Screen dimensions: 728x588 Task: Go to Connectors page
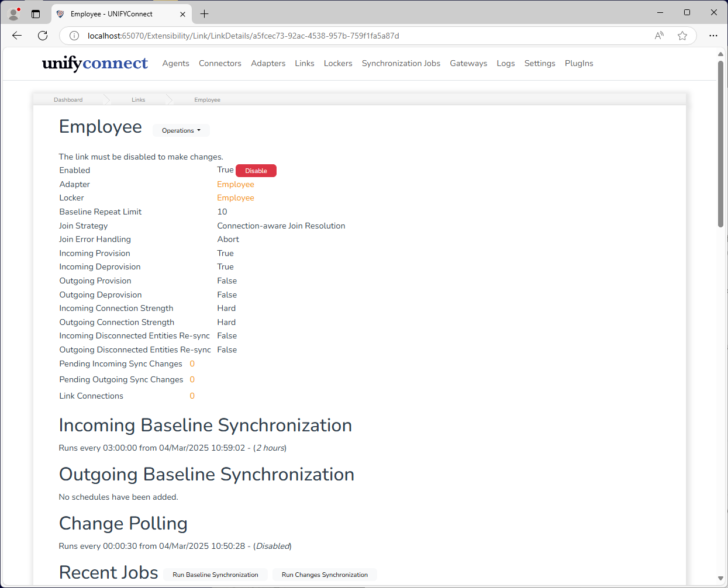click(220, 63)
